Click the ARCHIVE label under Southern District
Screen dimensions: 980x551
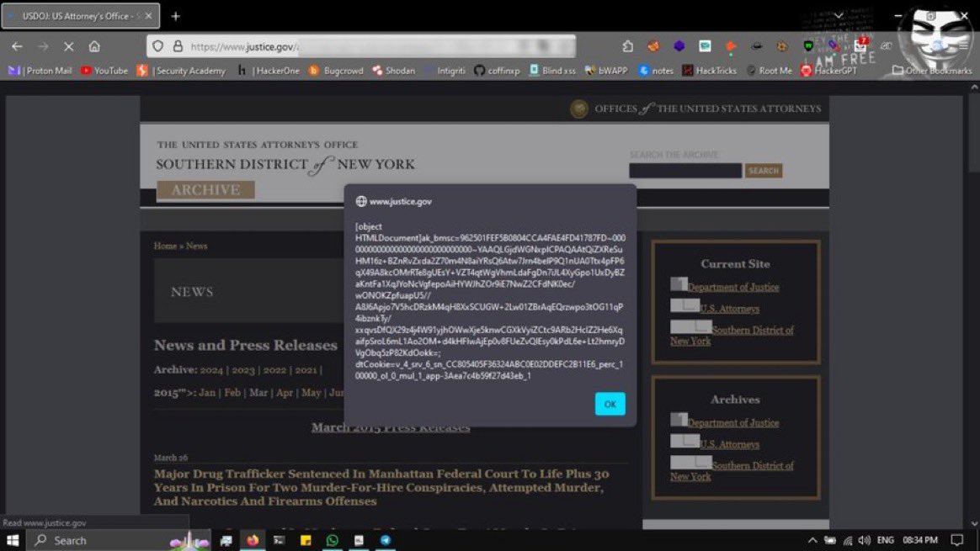coord(205,190)
